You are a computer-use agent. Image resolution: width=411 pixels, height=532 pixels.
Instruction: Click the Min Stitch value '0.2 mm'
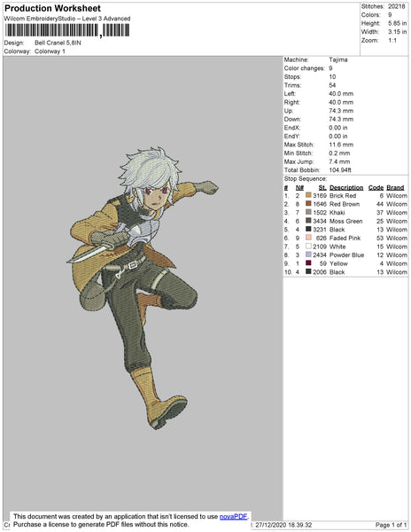[x=339, y=153]
